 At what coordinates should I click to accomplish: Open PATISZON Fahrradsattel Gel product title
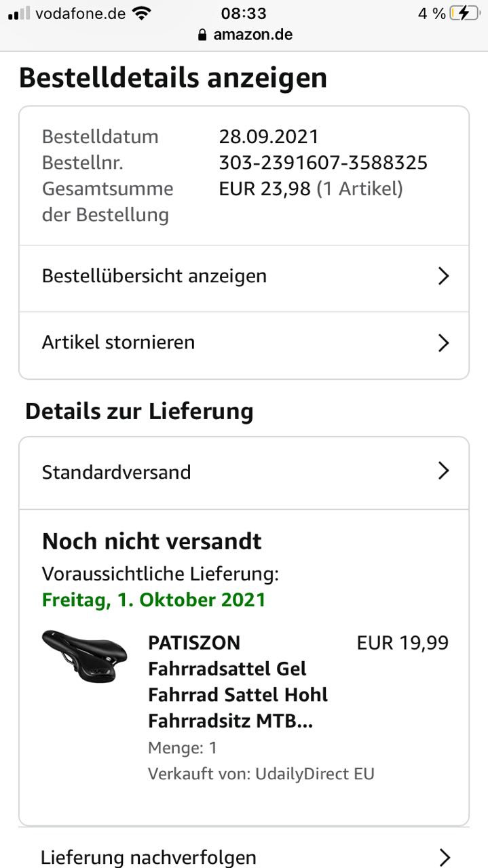(x=238, y=682)
